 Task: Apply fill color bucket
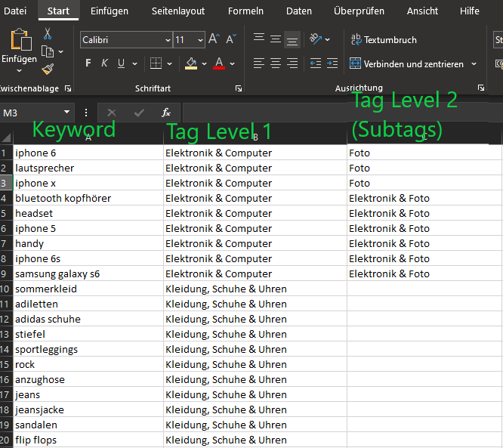191,63
